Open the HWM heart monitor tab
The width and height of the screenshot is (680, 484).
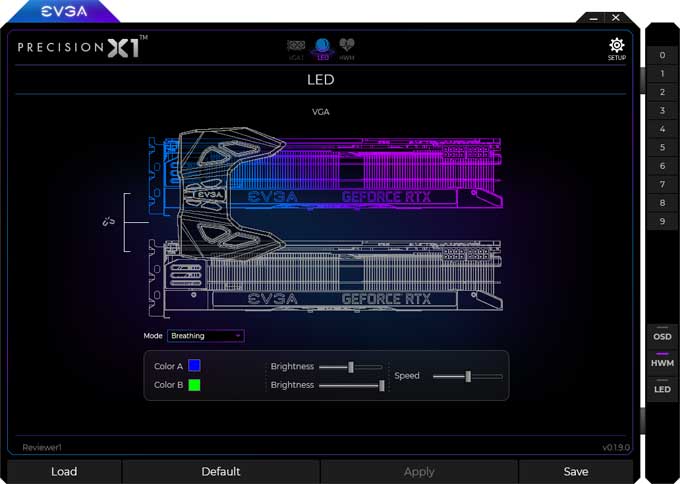point(347,49)
